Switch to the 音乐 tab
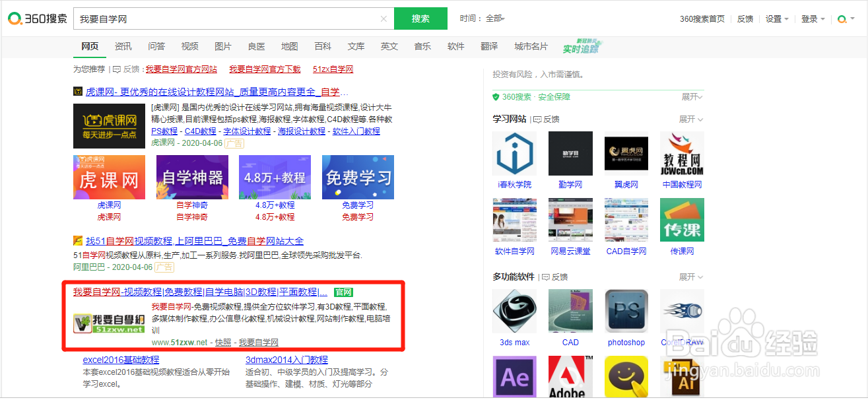 tap(422, 46)
